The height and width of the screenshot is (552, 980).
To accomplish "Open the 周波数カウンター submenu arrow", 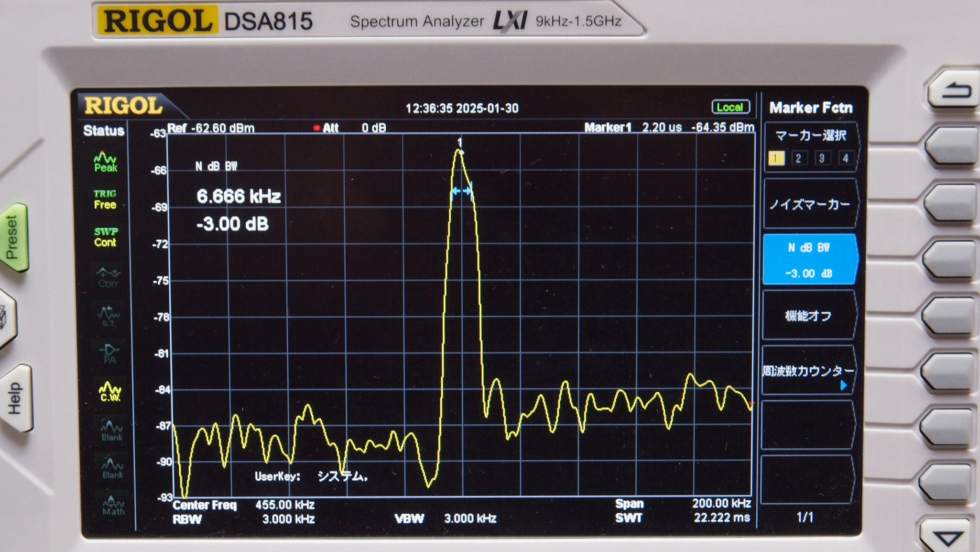I will pyautogui.click(x=844, y=385).
